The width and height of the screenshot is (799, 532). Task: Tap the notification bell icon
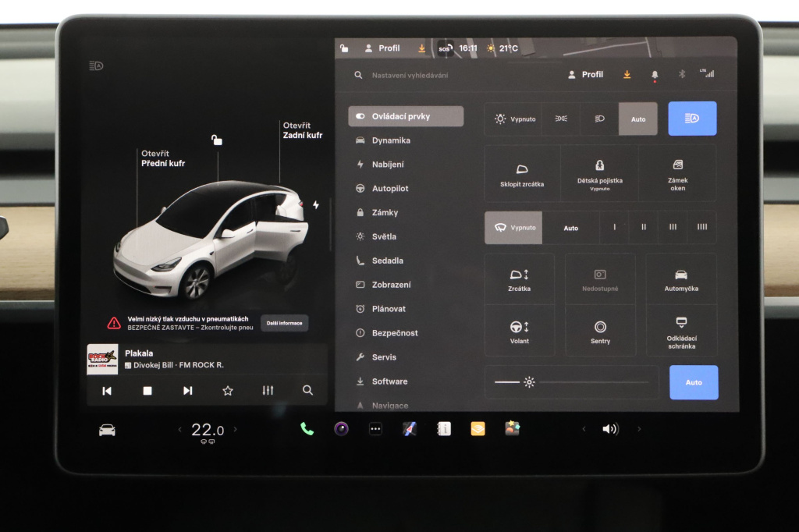pos(655,75)
